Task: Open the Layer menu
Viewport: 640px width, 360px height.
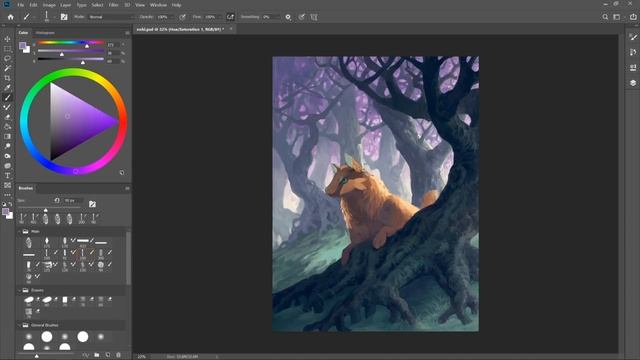Action: [66, 5]
